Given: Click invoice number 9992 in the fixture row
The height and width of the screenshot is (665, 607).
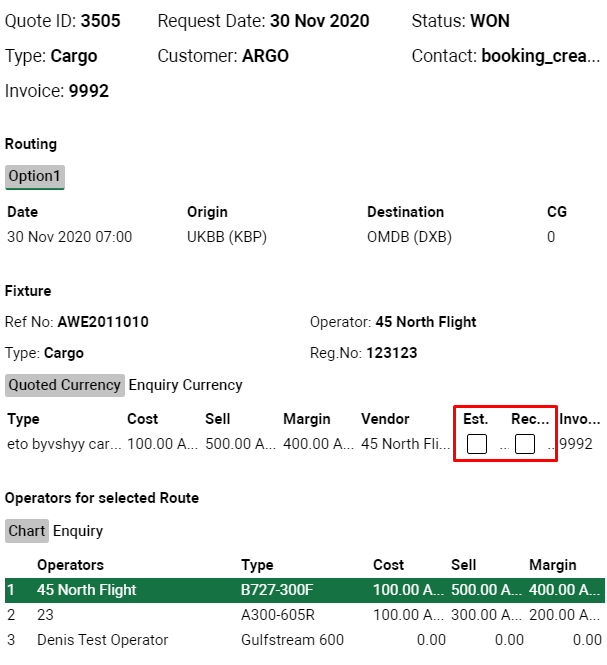Looking at the screenshot, I should tap(577, 444).
